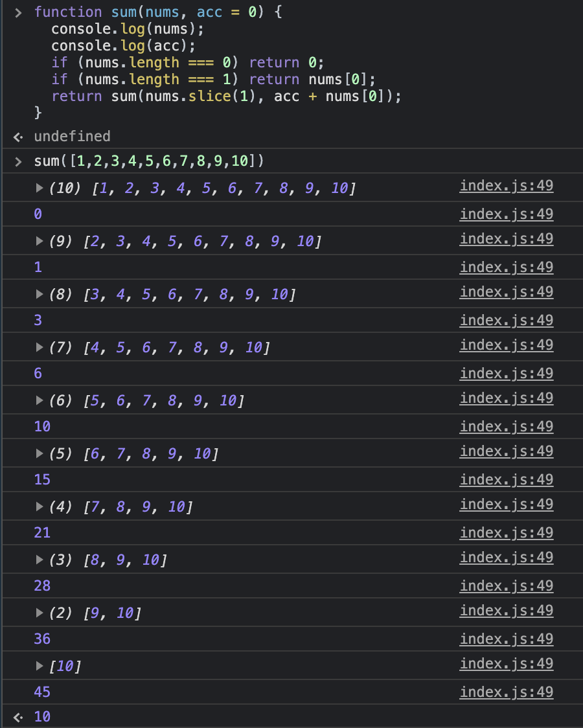Open index.js:49 link on the (8) array row
Viewport: 583px width, 728px height.
click(507, 292)
